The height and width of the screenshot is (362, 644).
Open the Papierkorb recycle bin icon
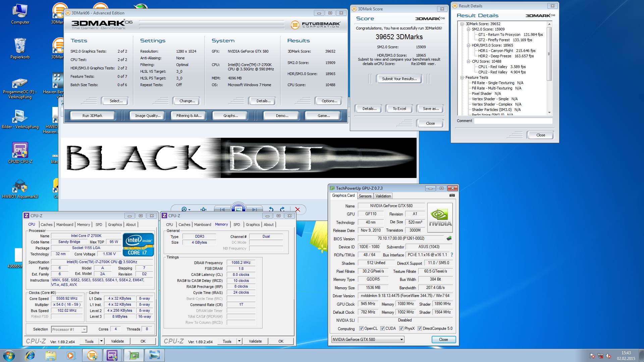[20, 49]
